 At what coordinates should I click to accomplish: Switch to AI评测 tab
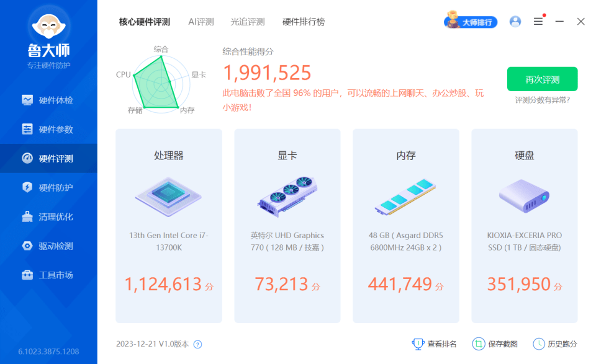point(201,22)
